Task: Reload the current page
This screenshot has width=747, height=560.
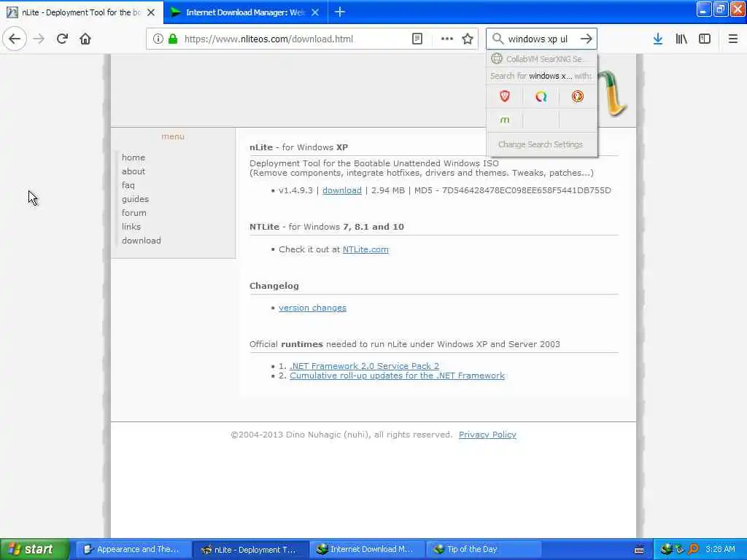Action: tap(62, 39)
